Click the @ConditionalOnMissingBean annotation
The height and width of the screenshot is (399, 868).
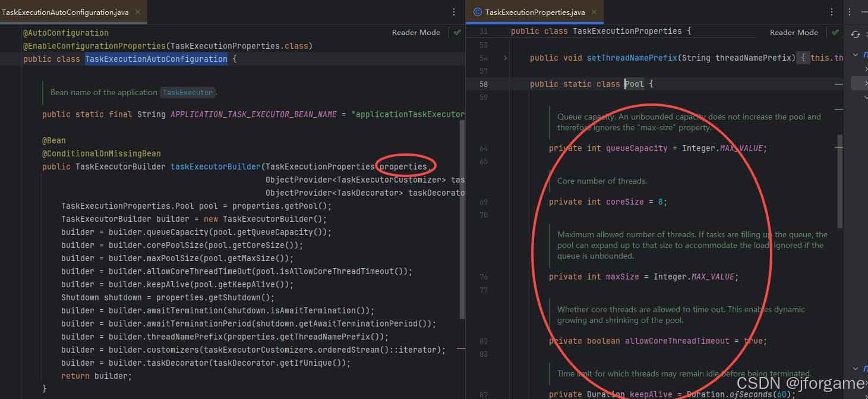pos(102,154)
